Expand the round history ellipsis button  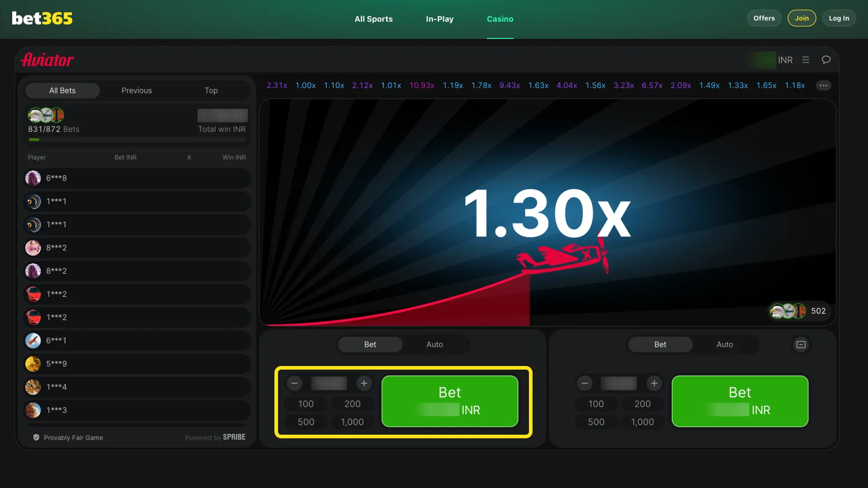pos(823,85)
